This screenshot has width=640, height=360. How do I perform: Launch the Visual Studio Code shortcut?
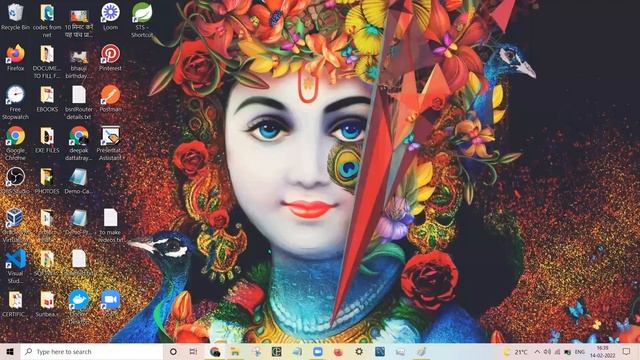pyautogui.click(x=15, y=266)
